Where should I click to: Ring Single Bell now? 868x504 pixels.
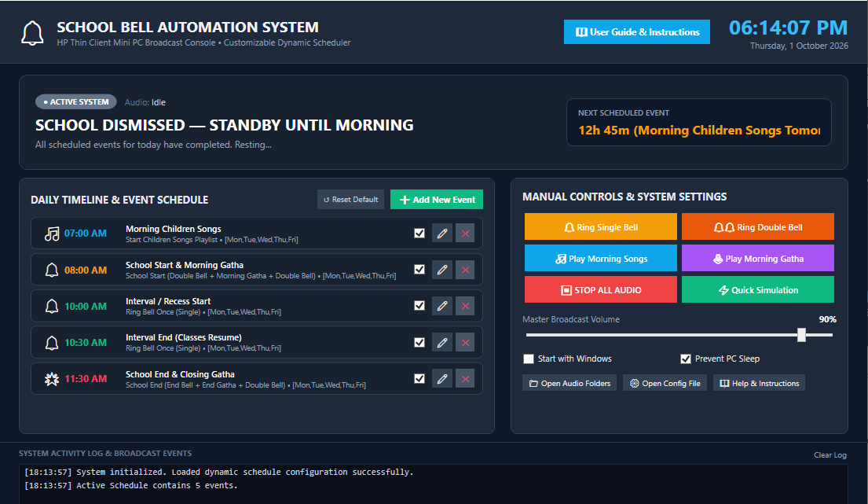[601, 227]
